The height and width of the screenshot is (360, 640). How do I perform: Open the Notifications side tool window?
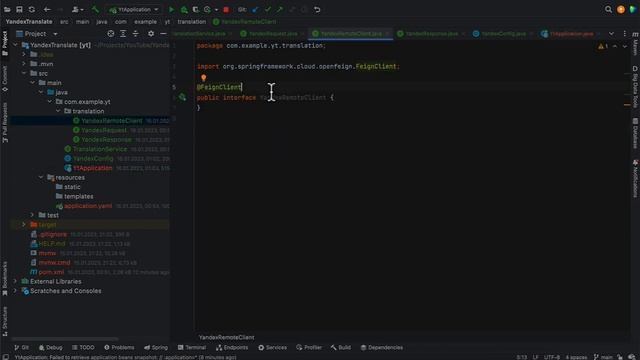point(635,178)
